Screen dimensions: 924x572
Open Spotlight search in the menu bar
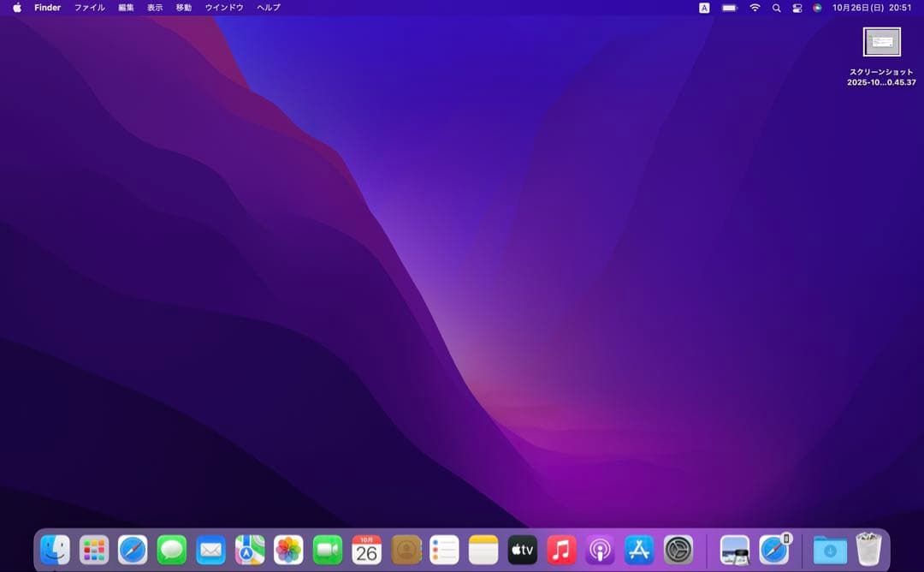pyautogui.click(x=775, y=8)
